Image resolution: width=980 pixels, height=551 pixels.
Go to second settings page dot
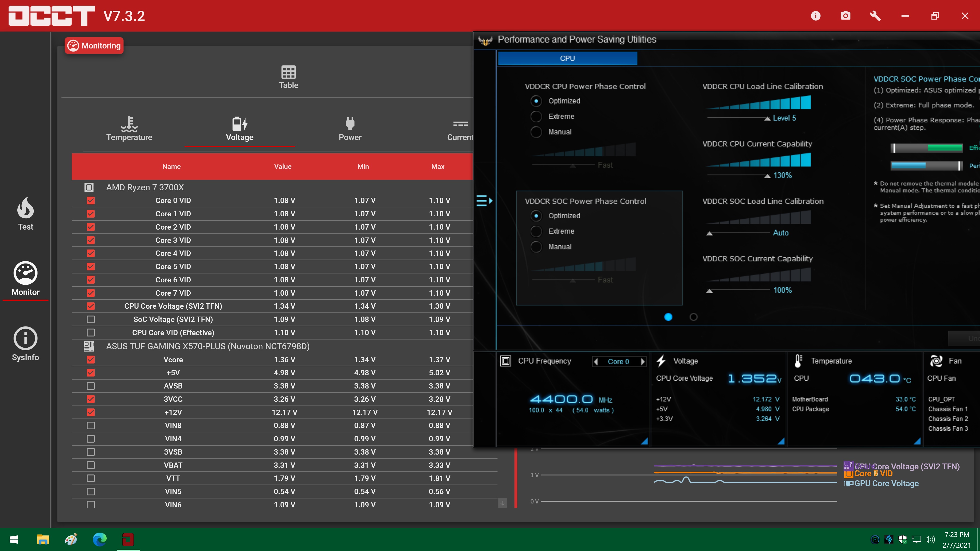click(693, 317)
